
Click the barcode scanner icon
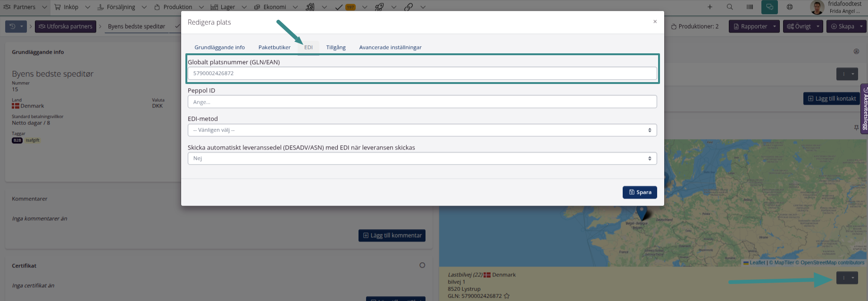(x=750, y=7)
